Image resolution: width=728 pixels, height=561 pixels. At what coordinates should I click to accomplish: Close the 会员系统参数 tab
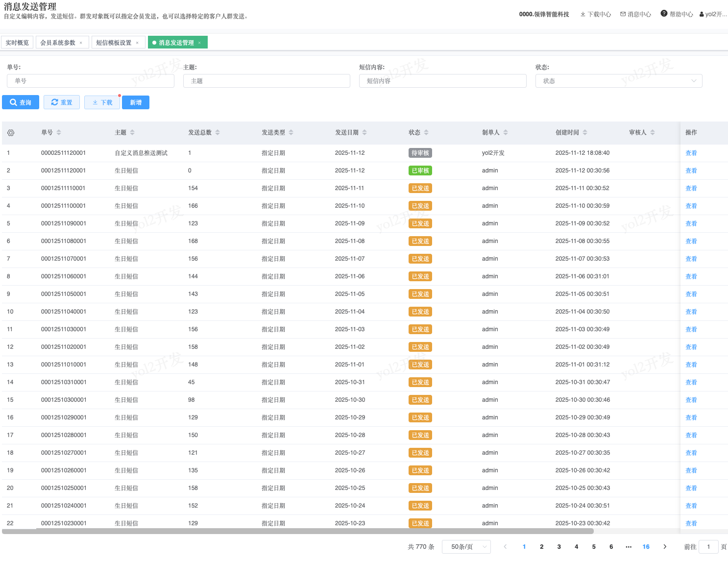pos(81,43)
